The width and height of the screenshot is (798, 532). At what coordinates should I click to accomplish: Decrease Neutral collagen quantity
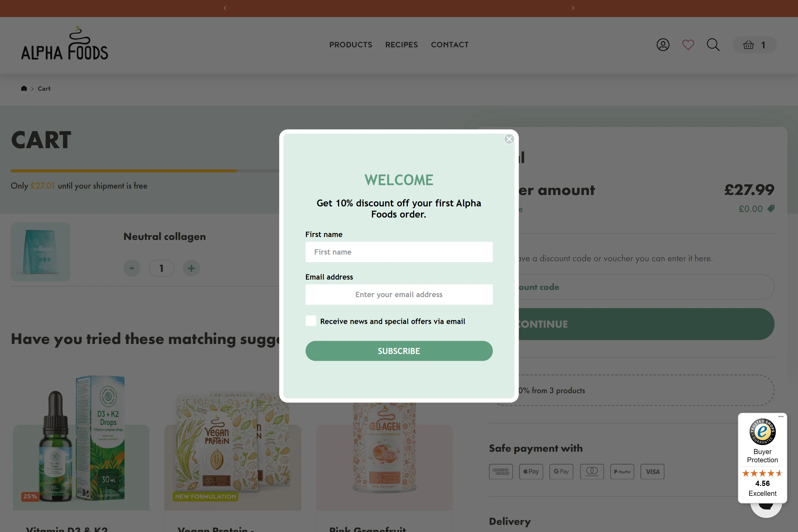pos(132,268)
